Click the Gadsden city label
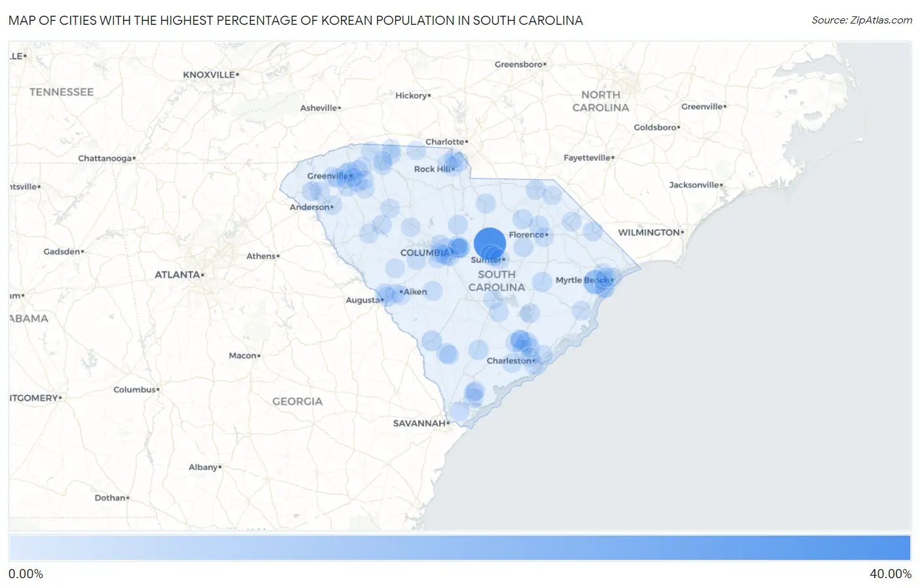920x588 pixels. click(62, 252)
